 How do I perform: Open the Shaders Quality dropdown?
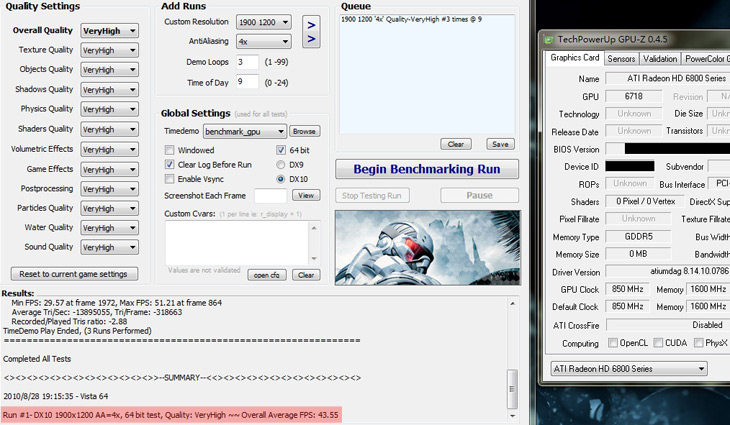point(109,129)
